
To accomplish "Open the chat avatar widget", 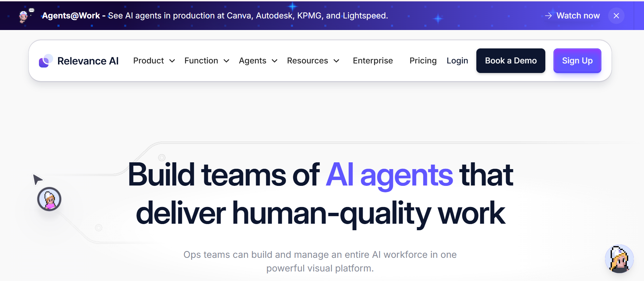I will (x=619, y=259).
